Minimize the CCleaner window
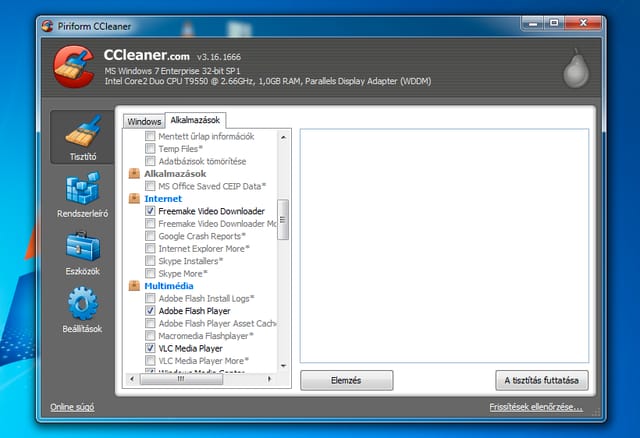This screenshot has height=438, width=640. (x=533, y=23)
